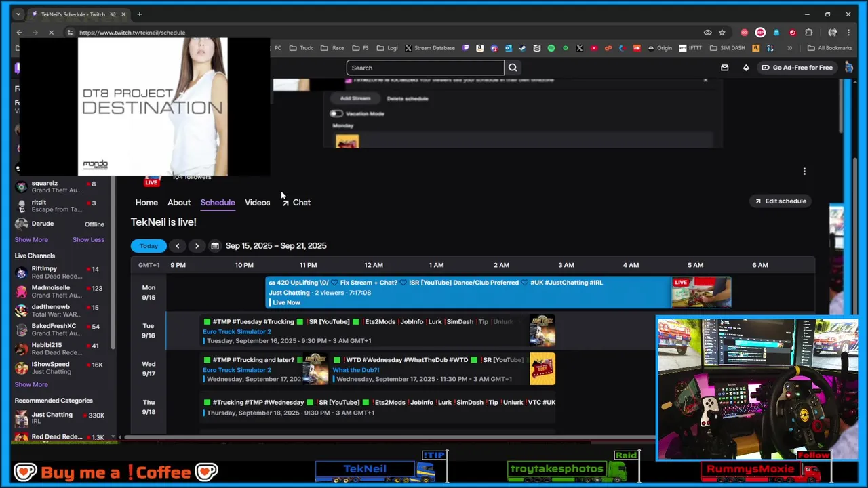Screen dimensions: 868x488
Task: Open the About channel tab
Action: [179, 203]
